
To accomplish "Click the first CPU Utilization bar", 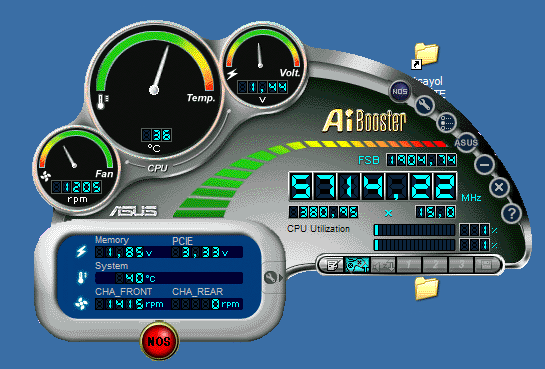I will pyautogui.click(x=414, y=230).
